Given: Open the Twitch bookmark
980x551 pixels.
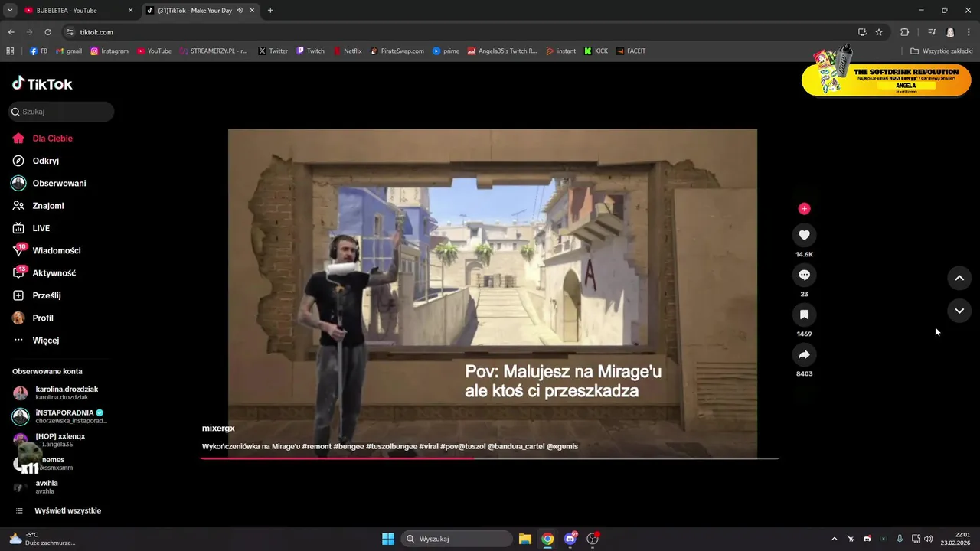Looking at the screenshot, I should 311,51.
